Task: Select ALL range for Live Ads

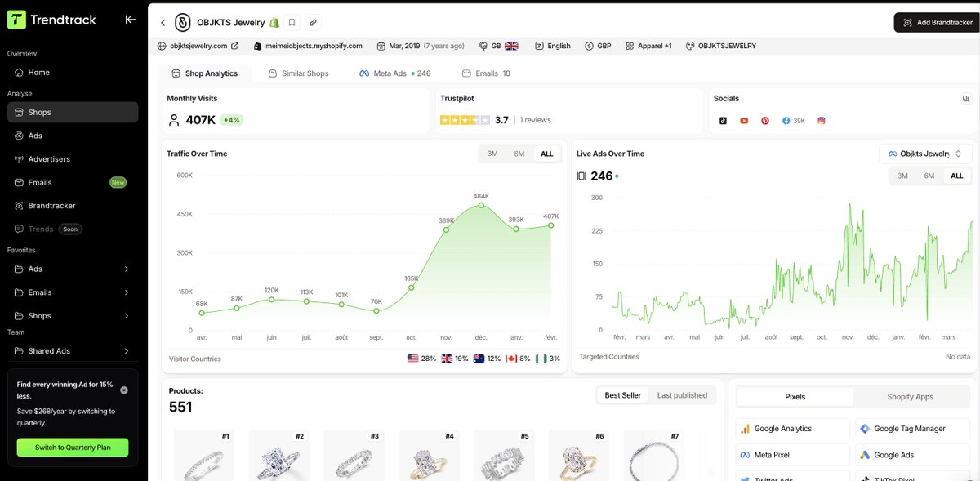Action: click(x=957, y=176)
